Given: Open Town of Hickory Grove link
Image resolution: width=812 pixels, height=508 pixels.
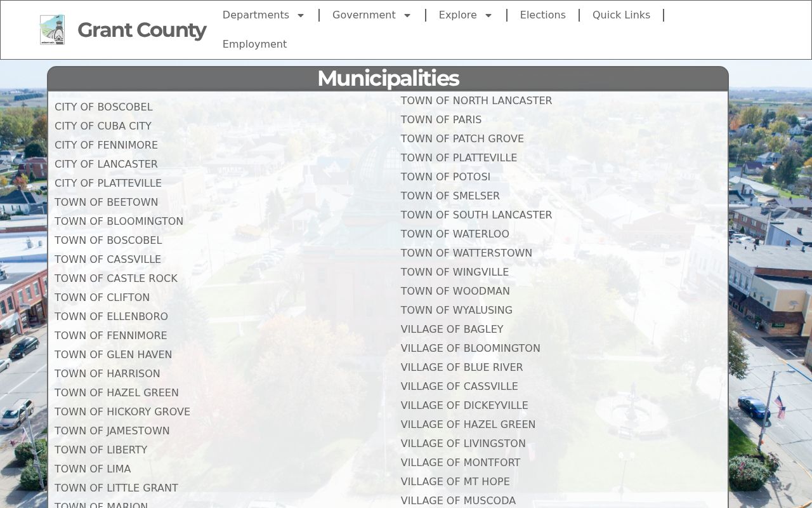Looking at the screenshot, I should point(122,411).
